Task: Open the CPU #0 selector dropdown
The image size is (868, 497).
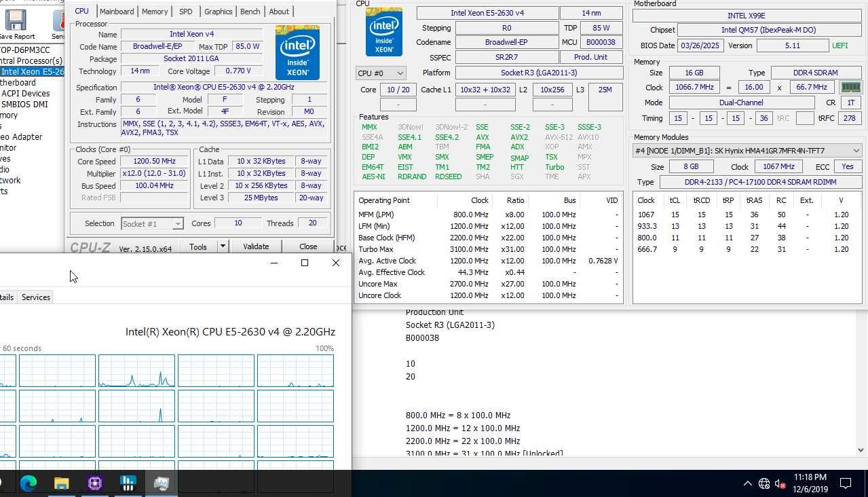Action: point(381,73)
